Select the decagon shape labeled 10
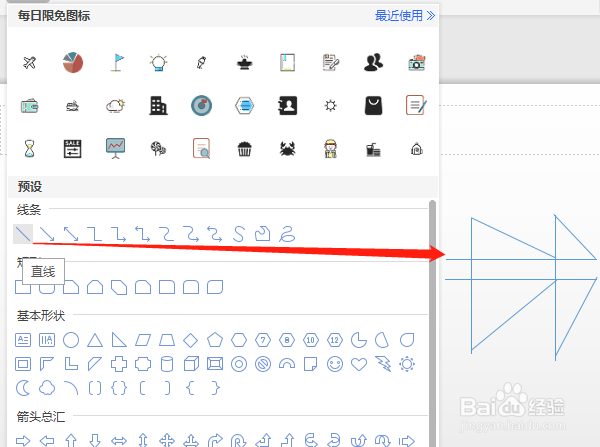 pyautogui.click(x=311, y=340)
